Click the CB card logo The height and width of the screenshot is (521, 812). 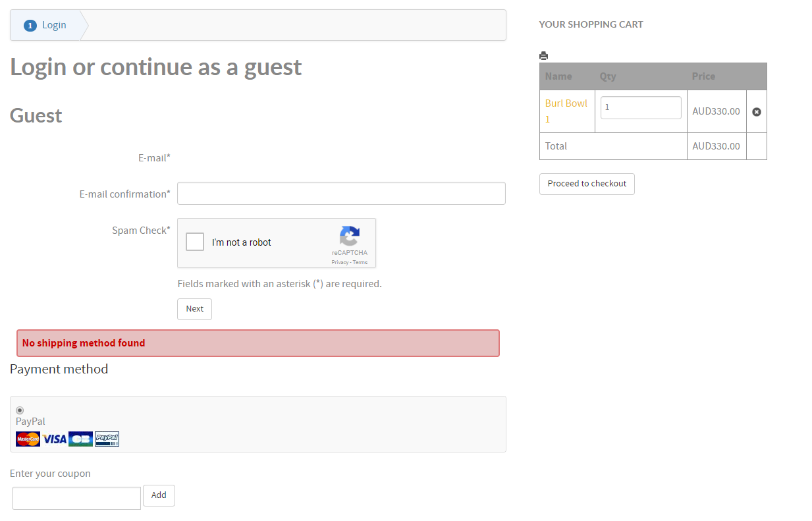coord(80,439)
